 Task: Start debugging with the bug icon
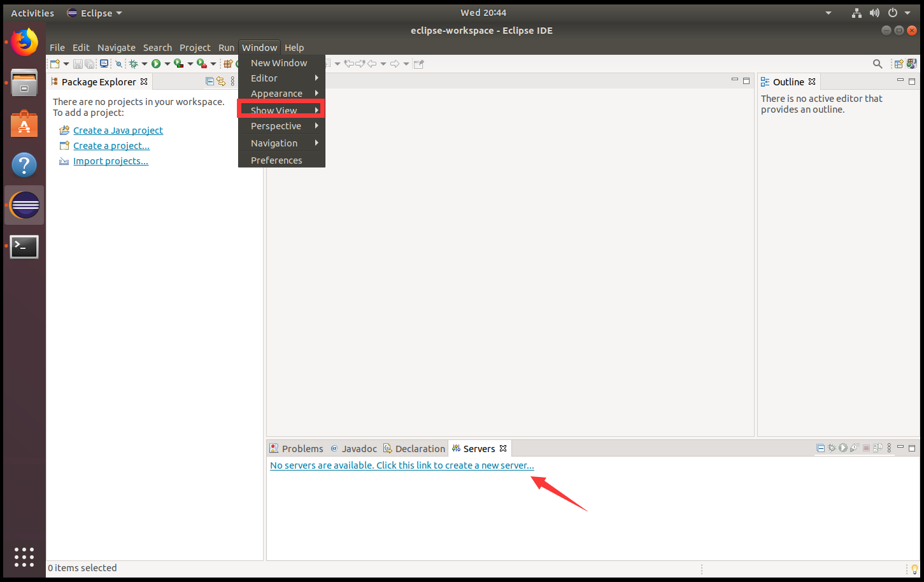point(133,64)
